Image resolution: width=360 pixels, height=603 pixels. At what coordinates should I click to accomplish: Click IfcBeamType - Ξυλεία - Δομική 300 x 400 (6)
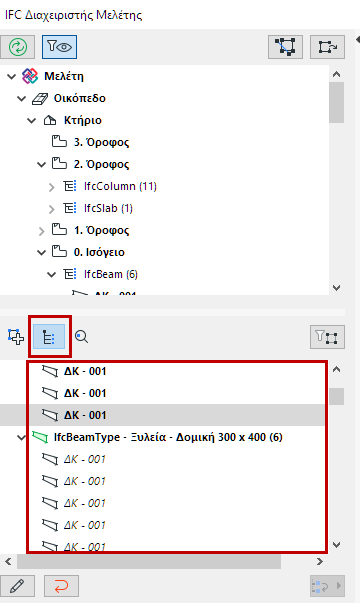(168, 437)
